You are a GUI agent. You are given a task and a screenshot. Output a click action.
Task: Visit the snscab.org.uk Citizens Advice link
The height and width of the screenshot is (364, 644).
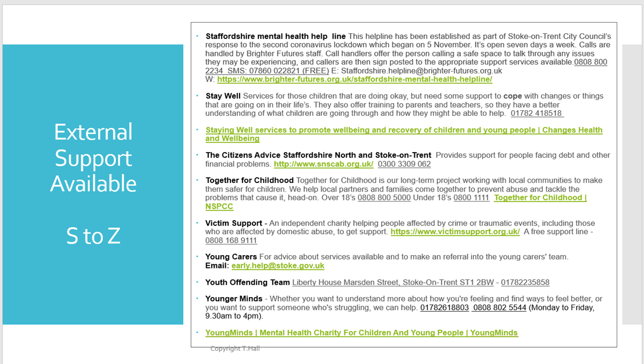coord(323,164)
